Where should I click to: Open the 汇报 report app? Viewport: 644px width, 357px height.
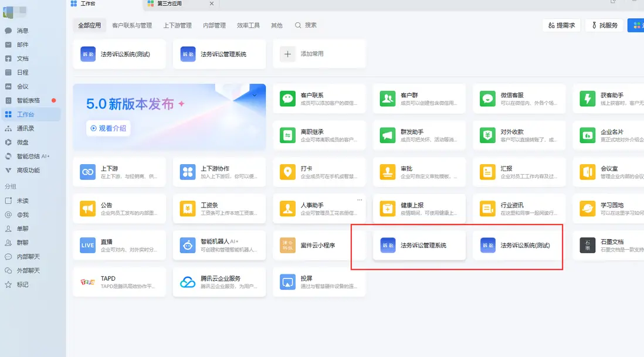[519, 172]
